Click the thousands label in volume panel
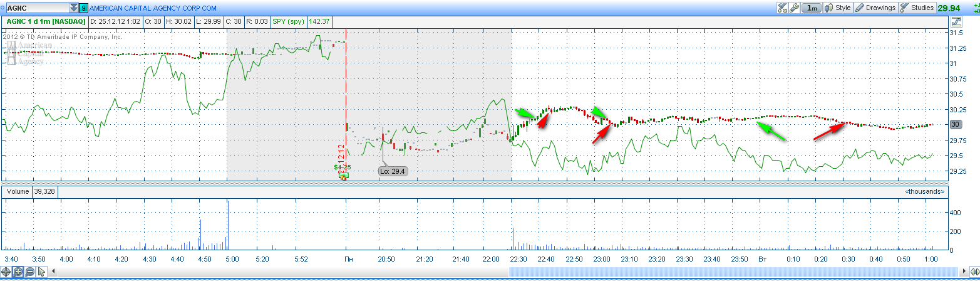The height and width of the screenshot is (281, 980). point(924,191)
